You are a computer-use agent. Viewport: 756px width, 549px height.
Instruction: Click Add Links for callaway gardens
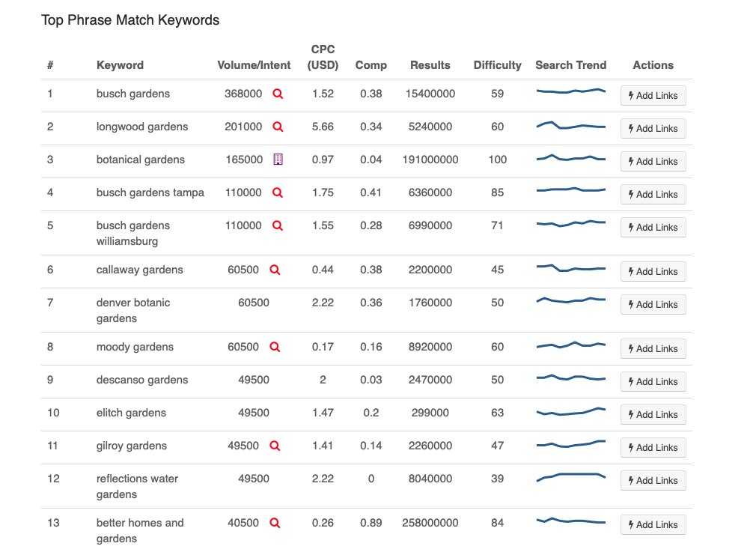653,272
